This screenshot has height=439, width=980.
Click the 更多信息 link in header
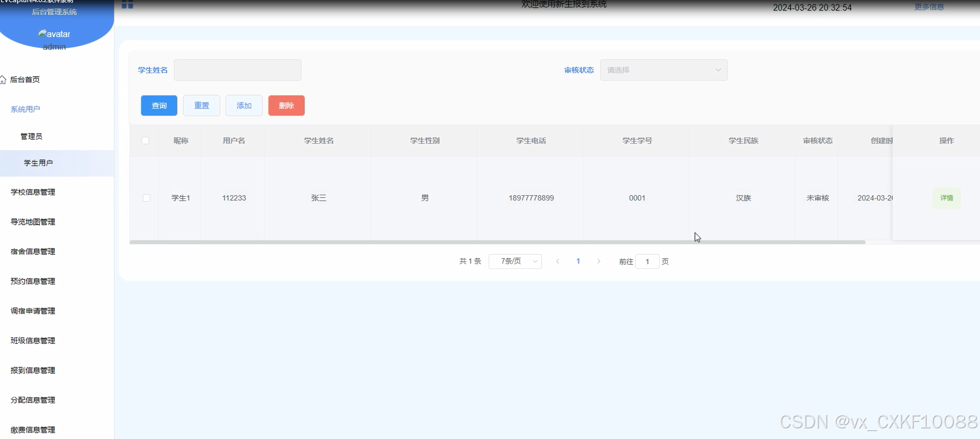[929, 7]
